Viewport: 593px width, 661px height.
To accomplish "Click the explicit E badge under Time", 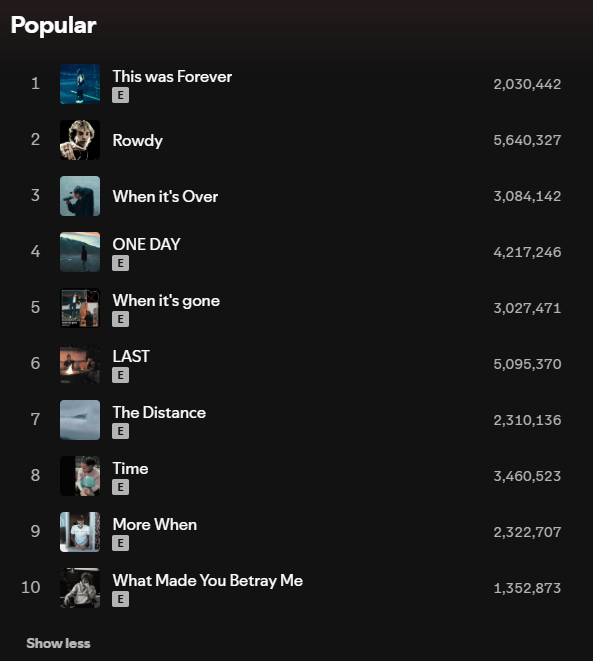I will click(x=121, y=487).
